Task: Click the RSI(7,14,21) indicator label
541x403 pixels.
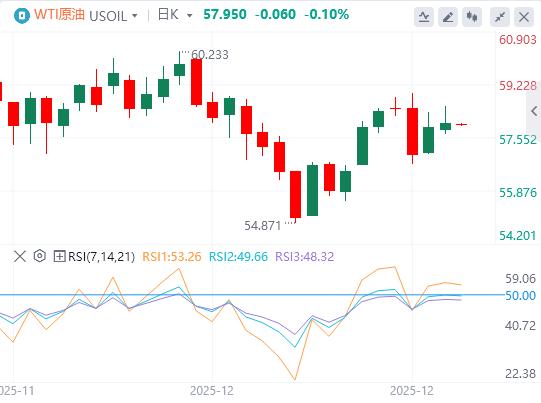Action: pyautogui.click(x=101, y=257)
